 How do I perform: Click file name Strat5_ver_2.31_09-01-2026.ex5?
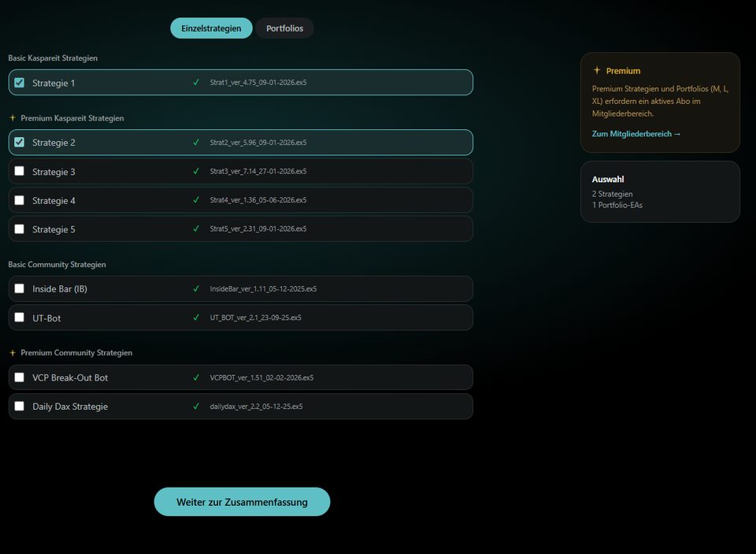[x=258, y=229]
